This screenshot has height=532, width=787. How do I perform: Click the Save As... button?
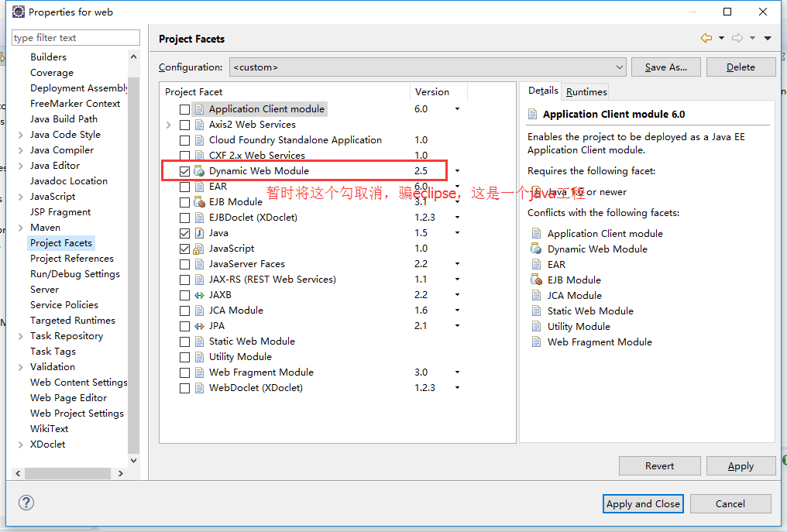[665, 67]
